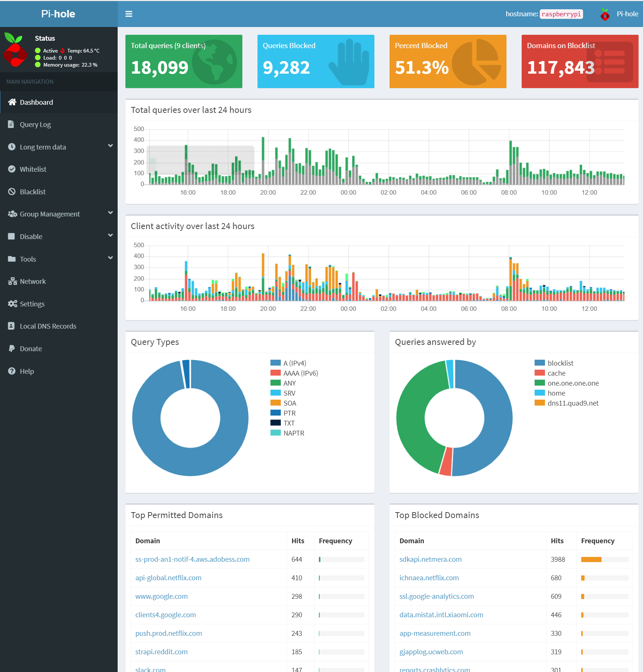Open ichnaea.netflix.com blocked domain link
This screenshot has height=672, width=643.
point(429,578)
